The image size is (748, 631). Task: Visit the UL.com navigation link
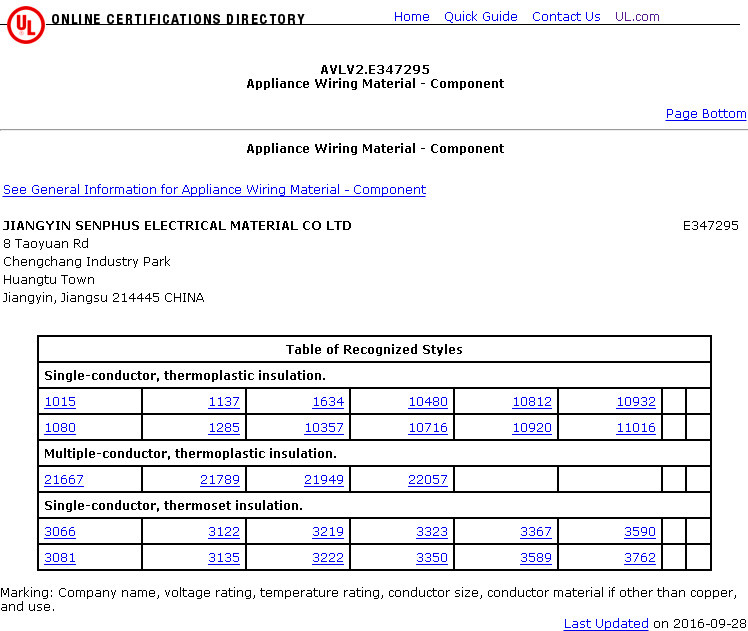click(x=637, y=17)
